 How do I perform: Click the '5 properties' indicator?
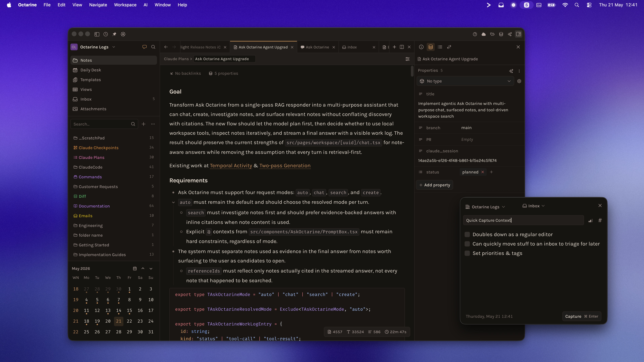pyautogui.click(x=224, y=73)
